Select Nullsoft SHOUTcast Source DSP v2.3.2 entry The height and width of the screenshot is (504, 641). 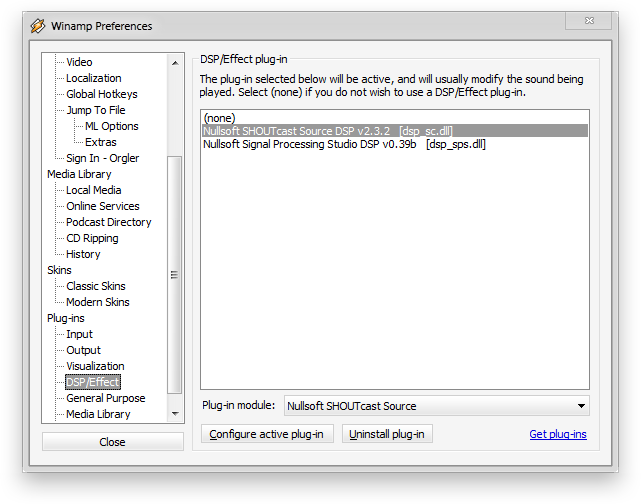click(395, 131)
